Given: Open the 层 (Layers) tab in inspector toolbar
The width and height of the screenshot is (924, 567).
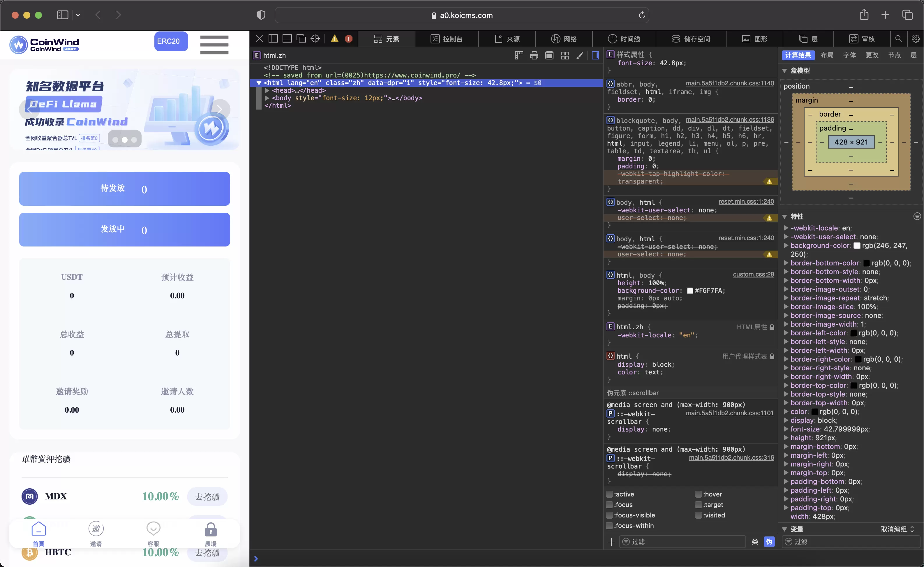Looking at the screenshot, I should coord(808,39).
